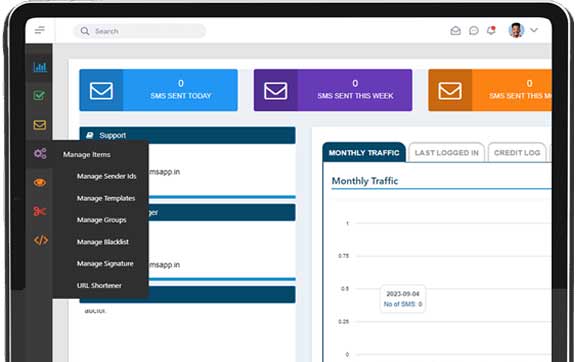Open Manage Blacklist menu entry
The height and width of the screenshot is (362, 577).
pos(103,242)
